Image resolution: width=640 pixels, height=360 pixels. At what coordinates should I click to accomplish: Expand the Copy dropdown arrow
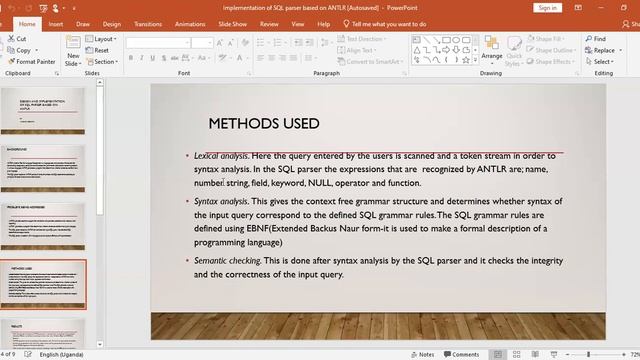[x=37, y=50]
